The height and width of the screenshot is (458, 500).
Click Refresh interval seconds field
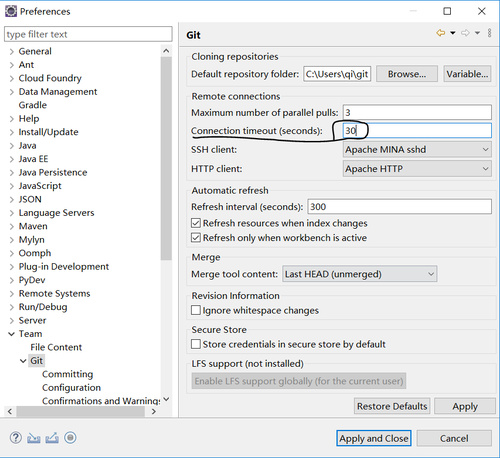point(399,207)
